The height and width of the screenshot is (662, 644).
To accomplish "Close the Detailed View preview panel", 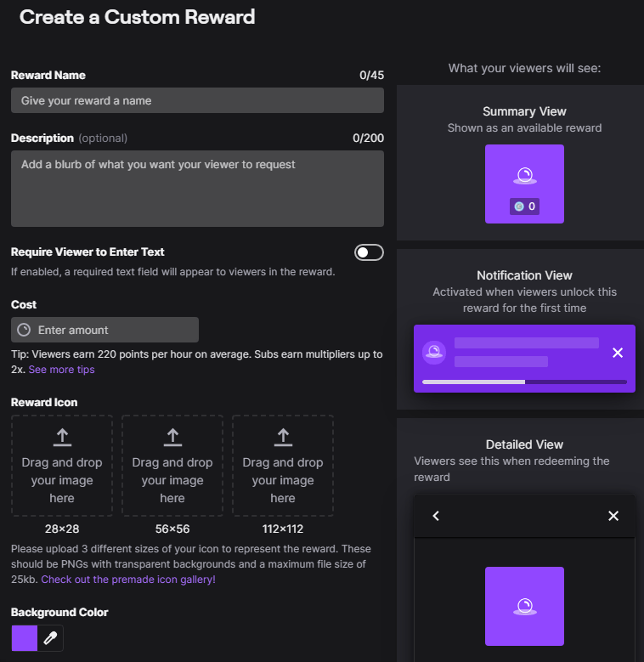I will 613,516.
